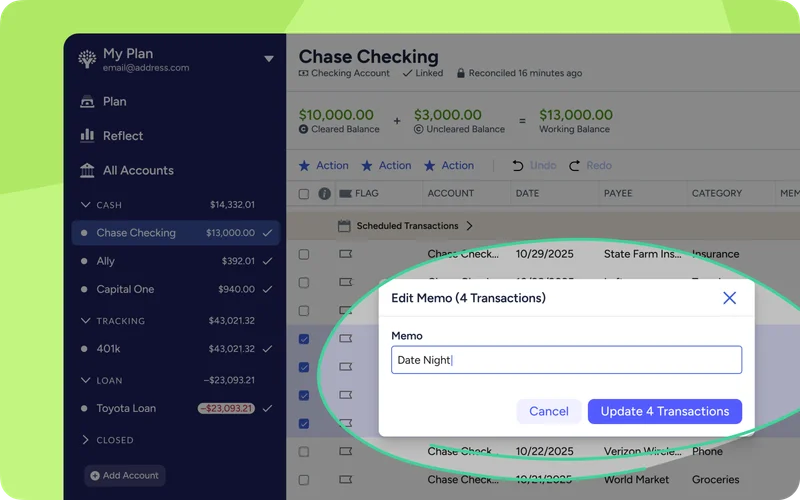The width and height of the screenshot is (800, 500).
Task: Click the Cancel button
Action: coord(548,411)
